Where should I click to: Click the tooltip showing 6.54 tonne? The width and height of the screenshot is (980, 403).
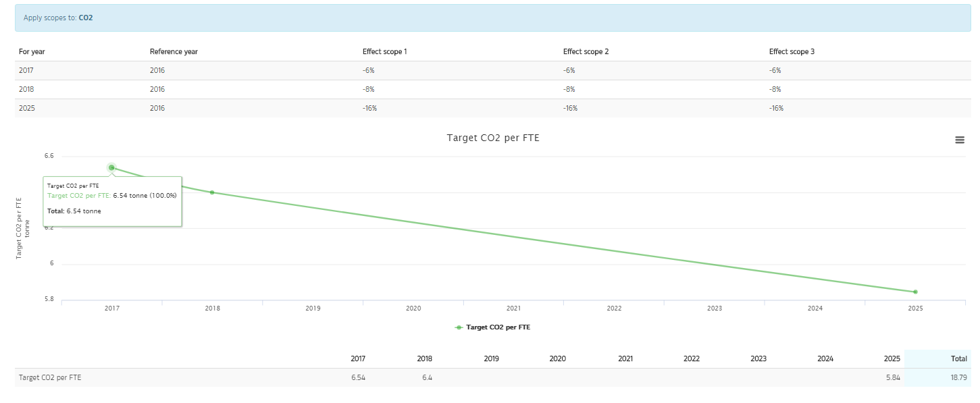[112, 200]
